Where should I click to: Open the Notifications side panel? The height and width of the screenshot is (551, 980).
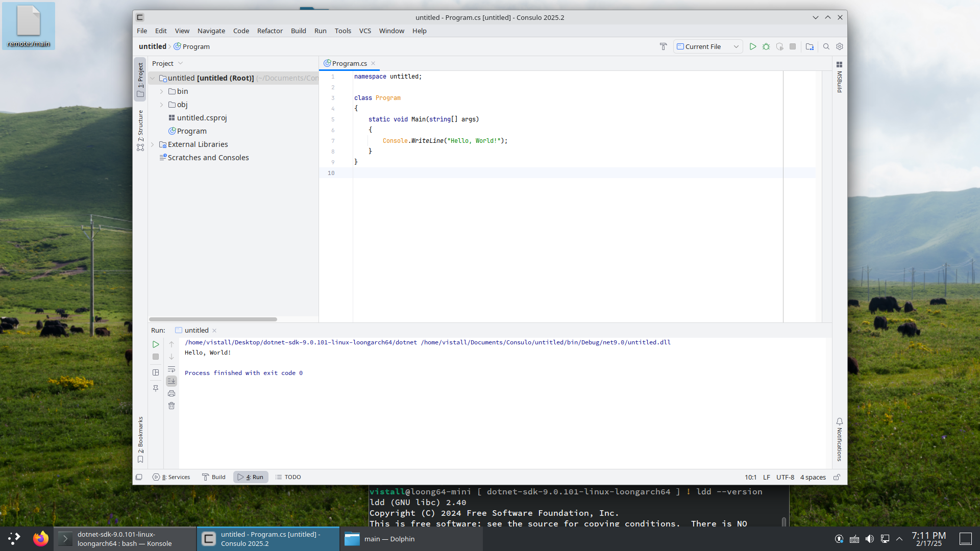tap(839, 440)
